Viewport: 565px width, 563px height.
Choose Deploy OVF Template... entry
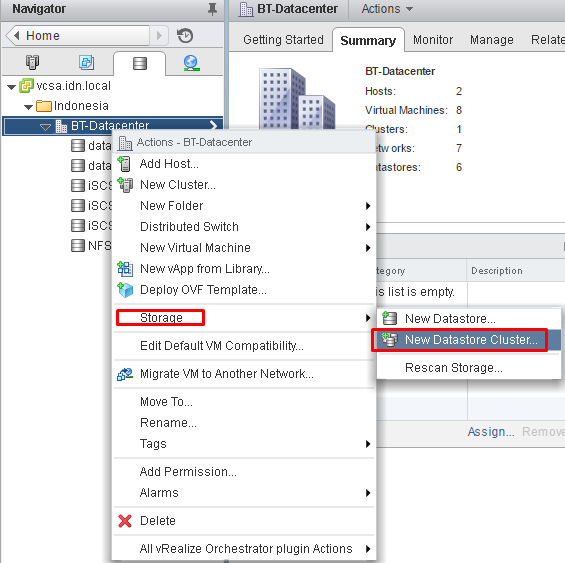(244, 290)
